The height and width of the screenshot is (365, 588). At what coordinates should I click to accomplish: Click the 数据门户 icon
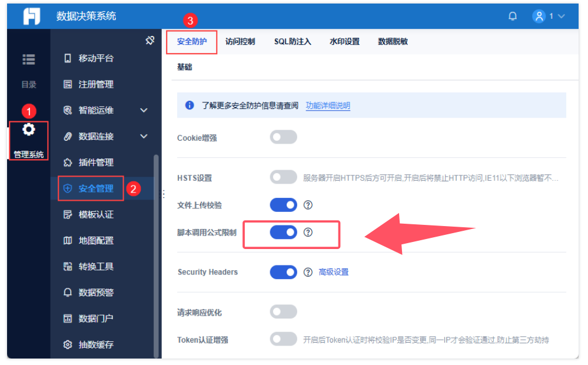coord(68,318)
